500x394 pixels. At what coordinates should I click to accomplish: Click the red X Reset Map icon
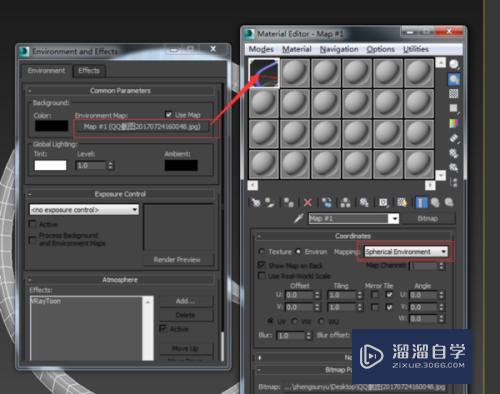tap(308, 202)
